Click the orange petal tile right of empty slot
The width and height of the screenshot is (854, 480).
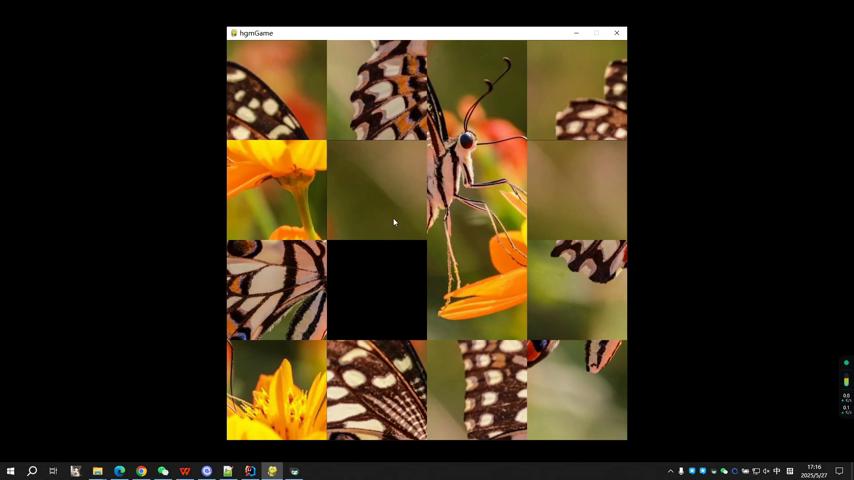477,290
